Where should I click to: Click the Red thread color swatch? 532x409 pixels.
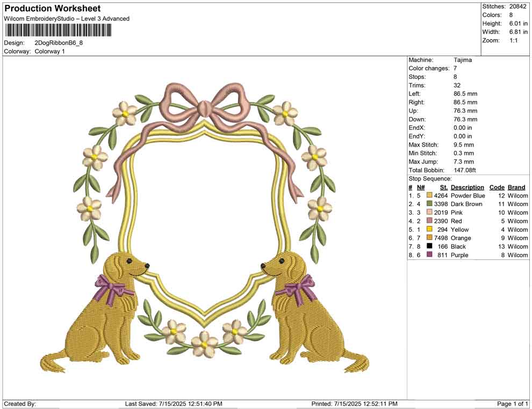click(429, 221)
